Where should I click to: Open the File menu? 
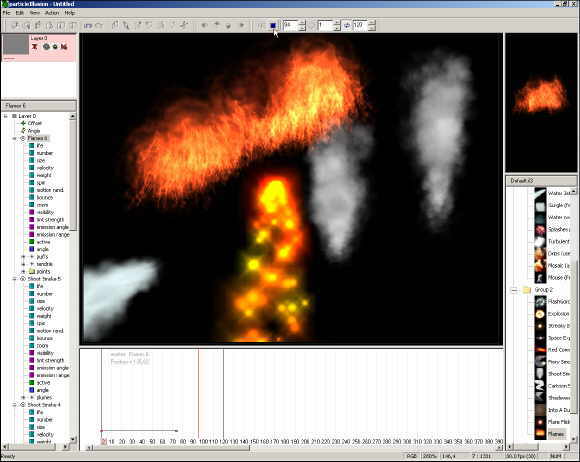(x=6, y=13)
